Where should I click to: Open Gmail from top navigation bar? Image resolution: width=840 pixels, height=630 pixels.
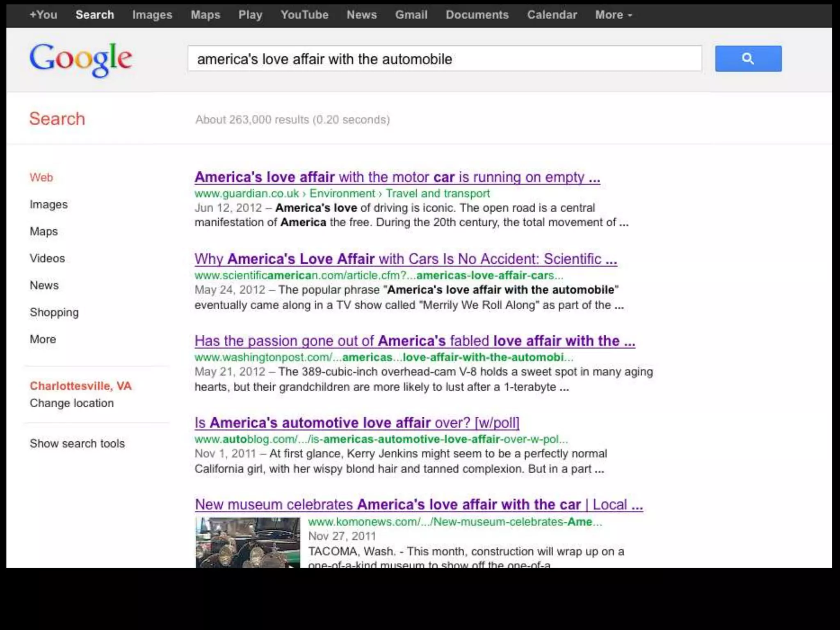click(411, 15)
